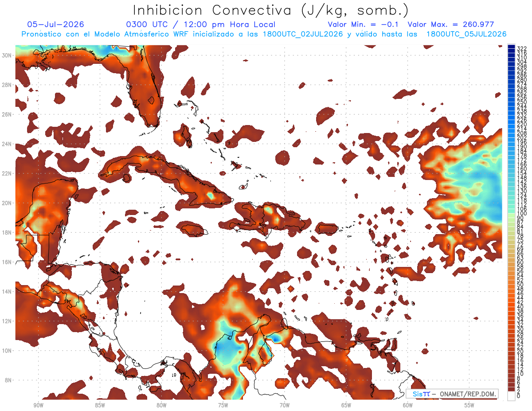Image resolution: width=532 pixels, height=411 pixels.
Task: Click the '40' value on the color scale
Action: 520,307
